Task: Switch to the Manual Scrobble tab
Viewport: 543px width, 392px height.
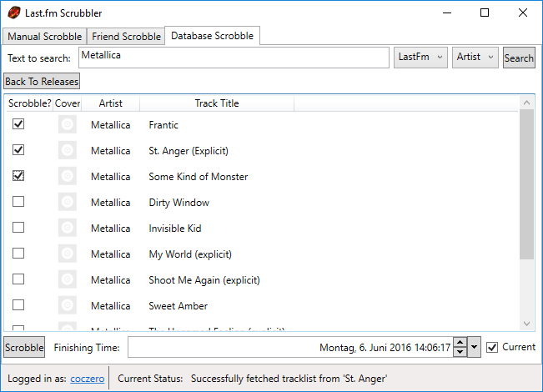Action: 45,37
